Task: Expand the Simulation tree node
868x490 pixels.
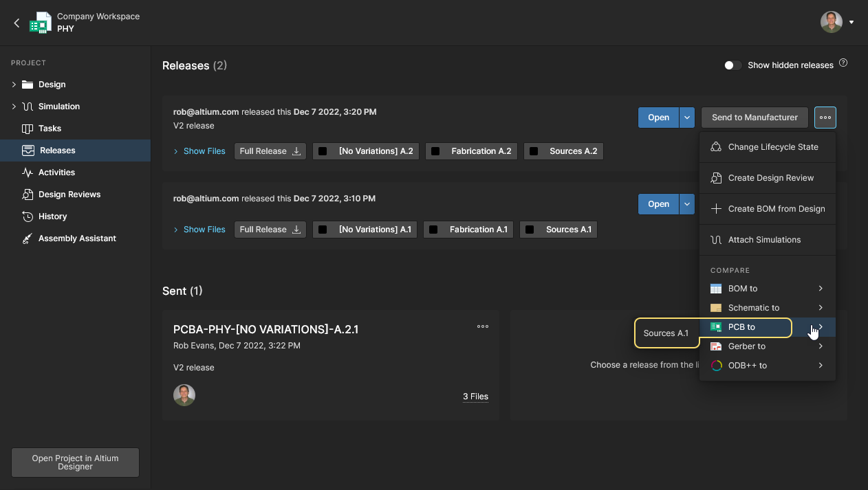Action: pyautogui.click(x=14, y=107)
